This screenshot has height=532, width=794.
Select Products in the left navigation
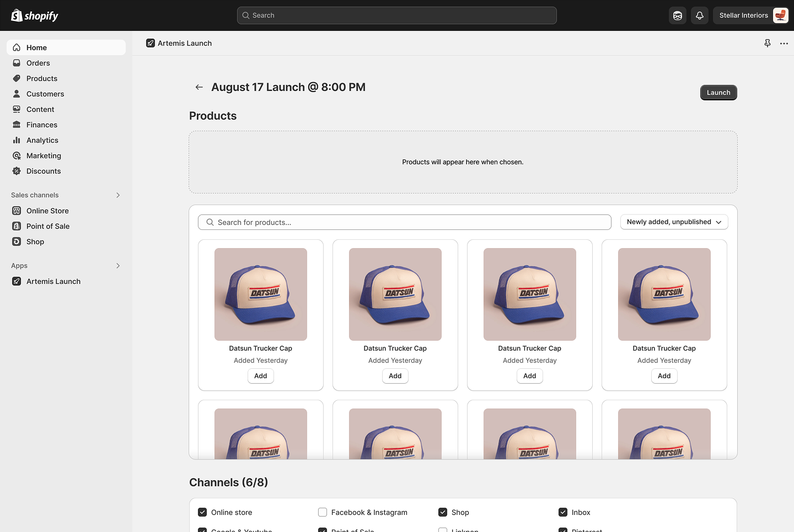click(x=41, y=78)
